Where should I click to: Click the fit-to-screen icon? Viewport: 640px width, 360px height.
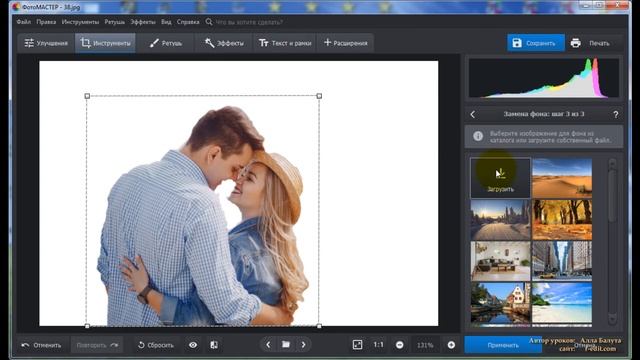(357, 345)
